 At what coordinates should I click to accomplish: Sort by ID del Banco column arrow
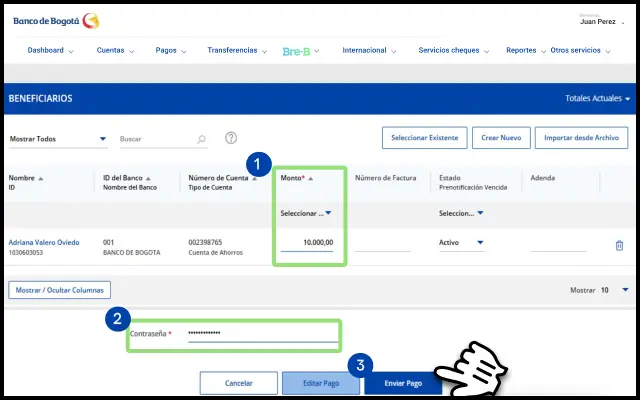pos(148,179)
